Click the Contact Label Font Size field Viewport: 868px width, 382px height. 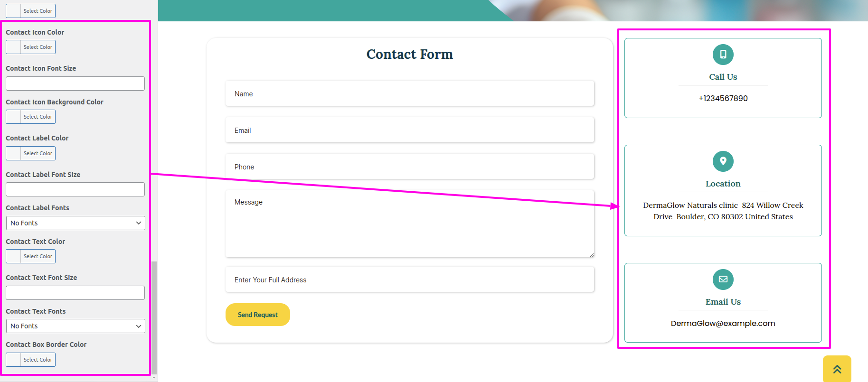(75, 189)
